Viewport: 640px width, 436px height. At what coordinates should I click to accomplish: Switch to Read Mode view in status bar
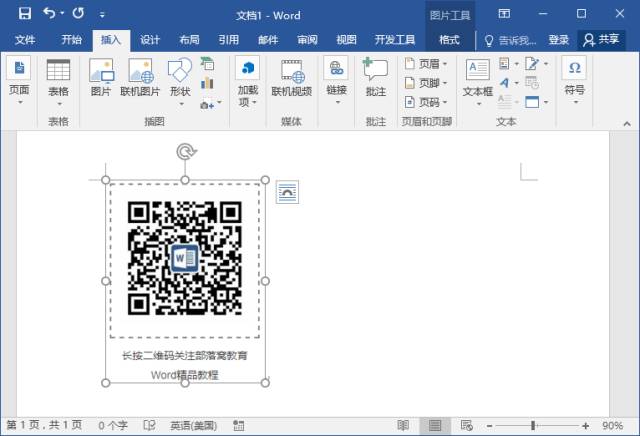(403, 425)
